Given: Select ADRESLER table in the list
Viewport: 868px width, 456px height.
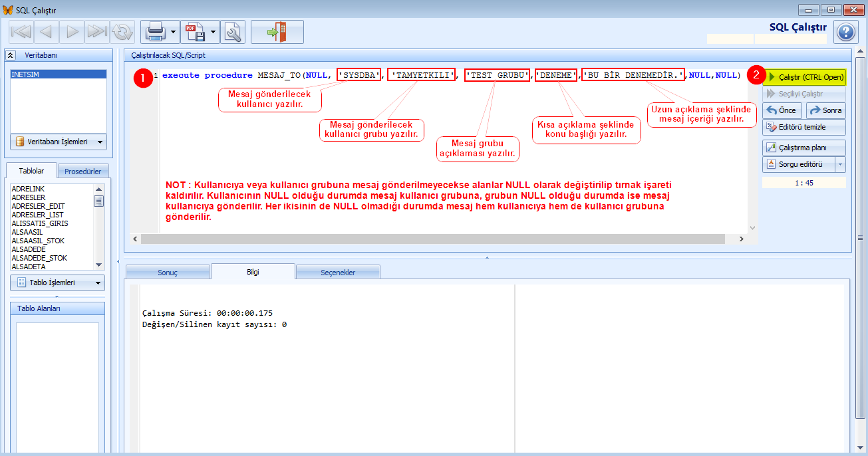Looking at the screenshot, I should coord(29,198).
